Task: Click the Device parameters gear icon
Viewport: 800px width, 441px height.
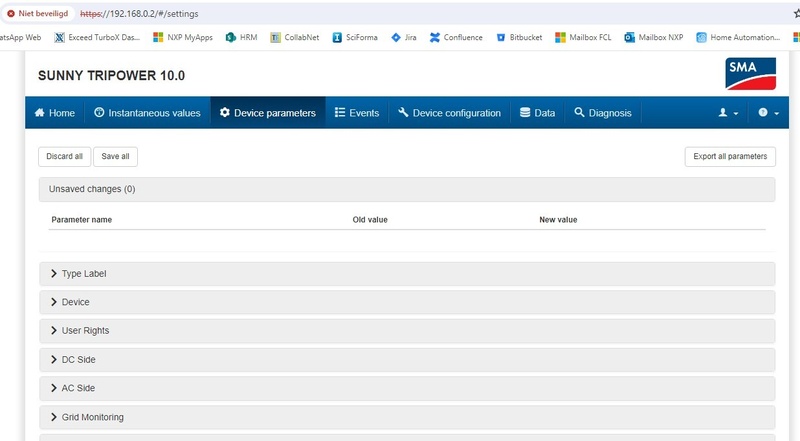Action: 224,112
